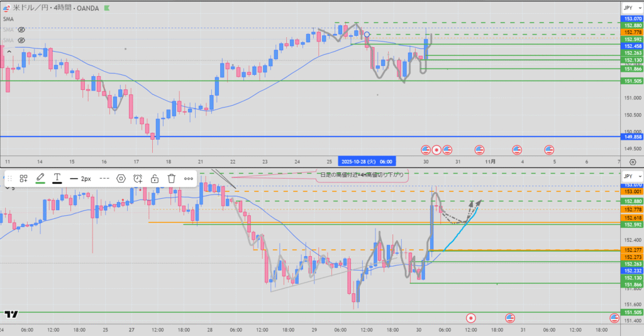
Task: Open the dashed line style selector
Action: [104, 179]
